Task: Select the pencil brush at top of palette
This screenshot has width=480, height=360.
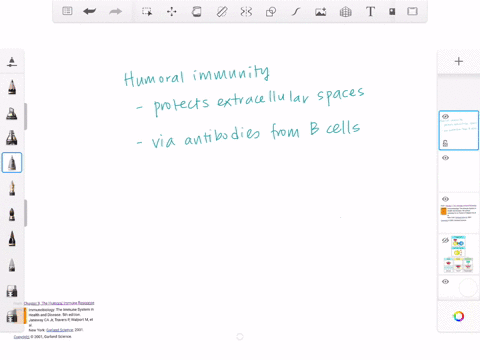Action: [12, 87]
